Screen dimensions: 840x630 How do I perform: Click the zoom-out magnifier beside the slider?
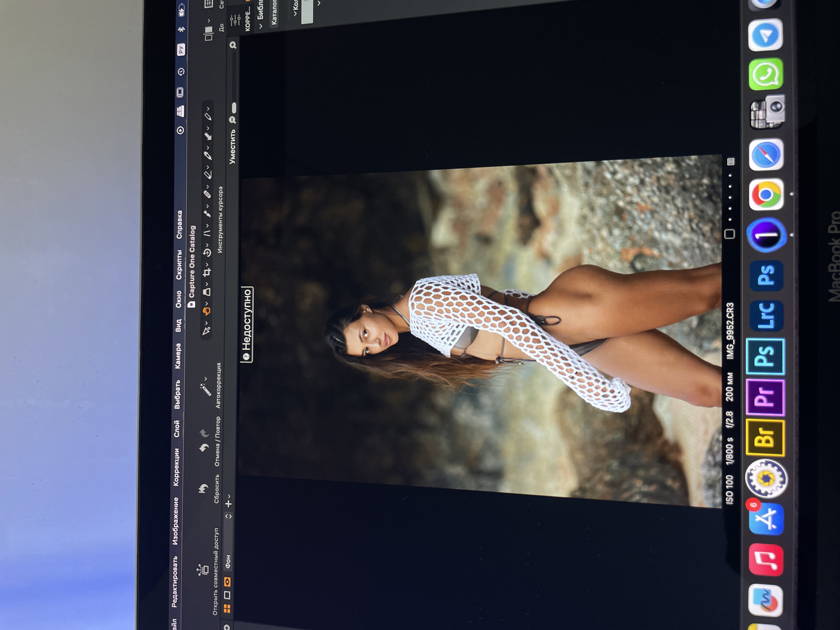pos(232,120)
